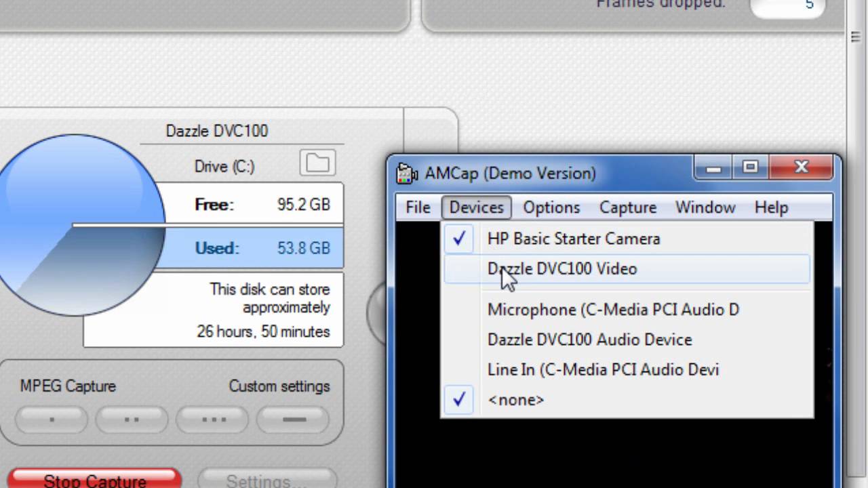This screenshot has width=868, height=488.
Task: Select Dazzle DVC100 Video device
Action: [562, 269]
